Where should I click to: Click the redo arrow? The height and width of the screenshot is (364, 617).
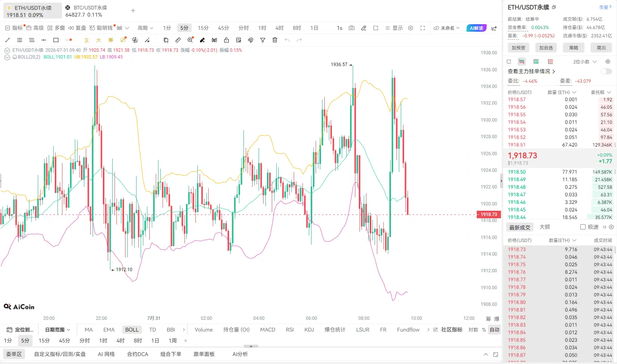point(299,40)
